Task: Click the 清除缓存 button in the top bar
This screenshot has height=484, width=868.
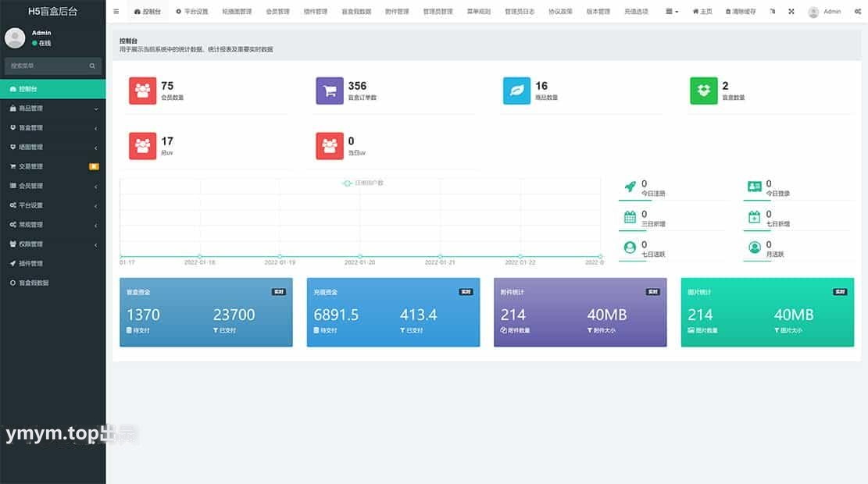Action: pyautogui.click(x=740, y=11)
